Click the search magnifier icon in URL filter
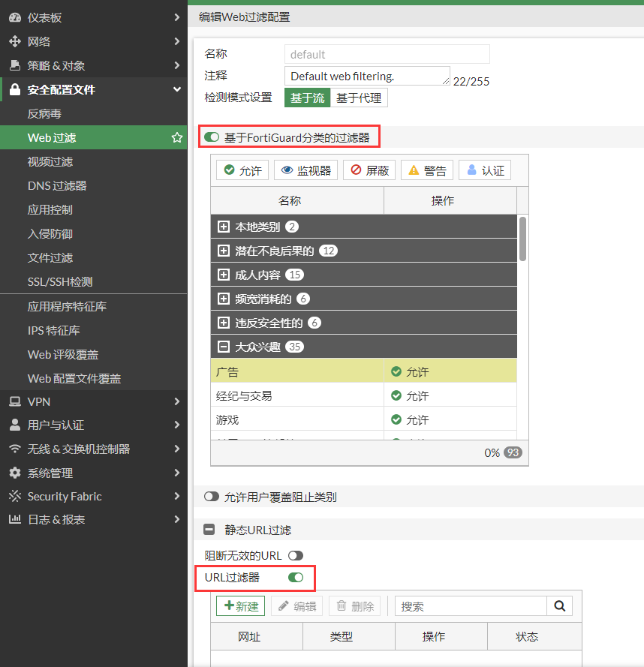The image size is (644, 667). click(x=559, y=606)
